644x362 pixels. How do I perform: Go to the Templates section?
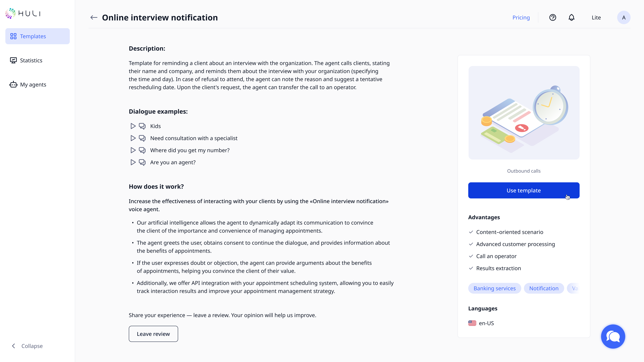[37, 36]
